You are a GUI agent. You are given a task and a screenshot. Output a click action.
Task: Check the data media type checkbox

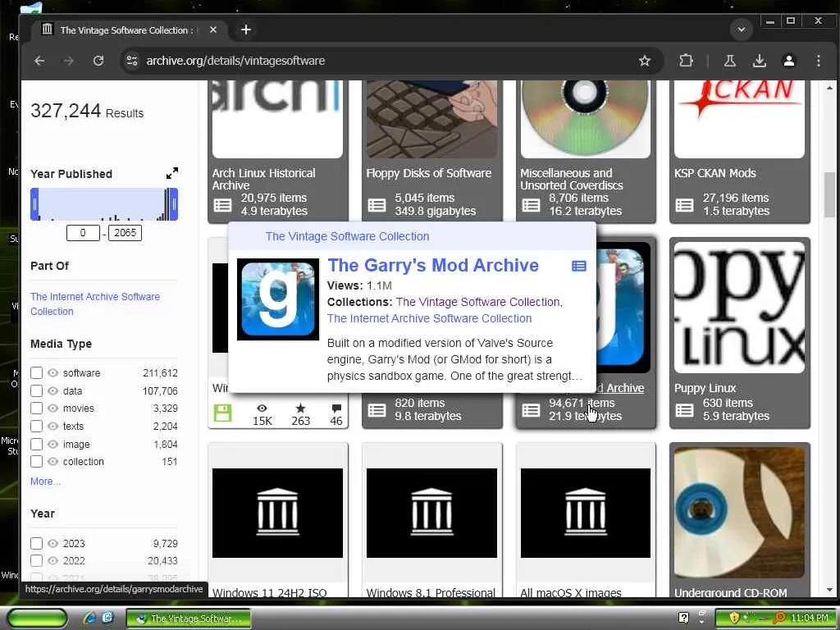(36, 390)
